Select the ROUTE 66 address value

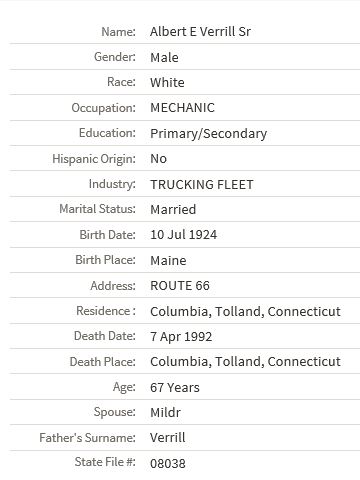click(180, 286)
